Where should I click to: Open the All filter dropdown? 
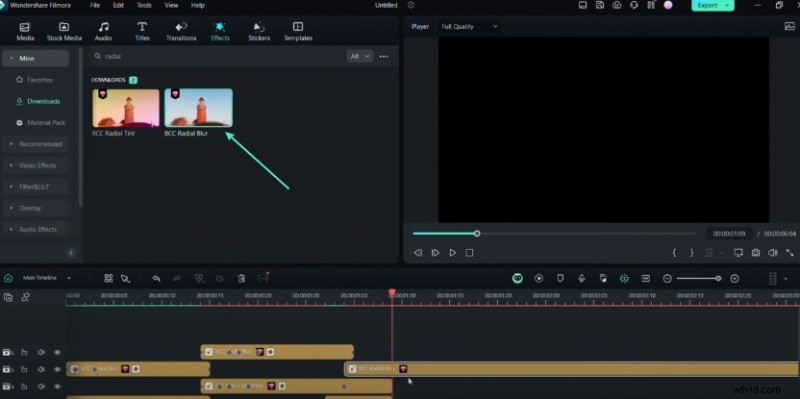360,57
